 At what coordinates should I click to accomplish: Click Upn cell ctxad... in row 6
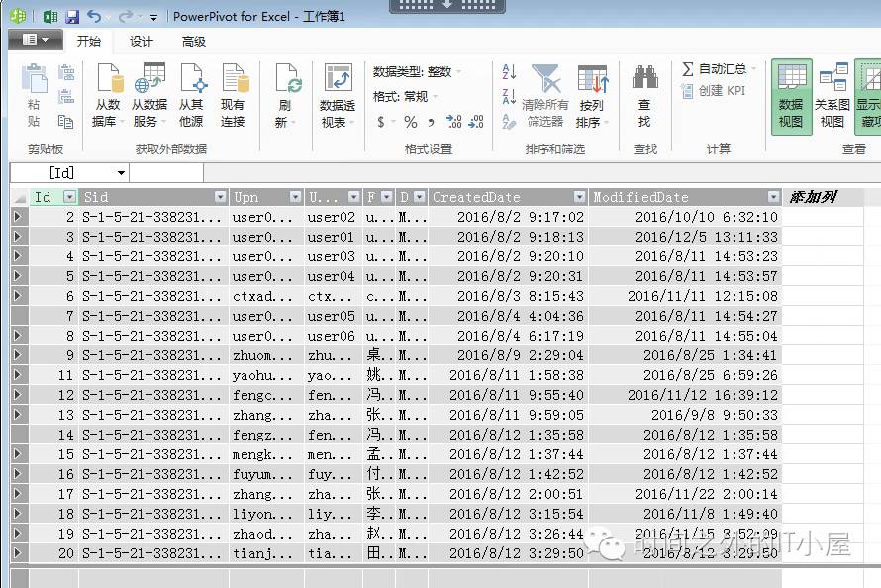[266, 296]
